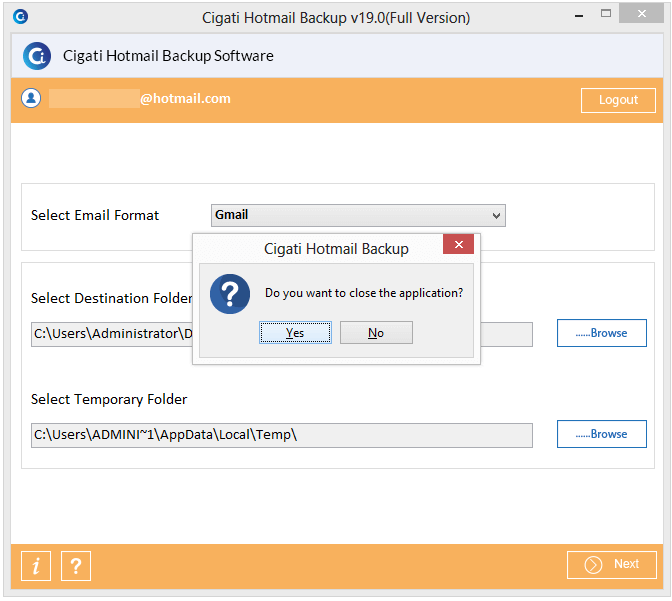Click the Select Temporary Folder label
This screenshot has height=601, width=672.
click(109, 400)
